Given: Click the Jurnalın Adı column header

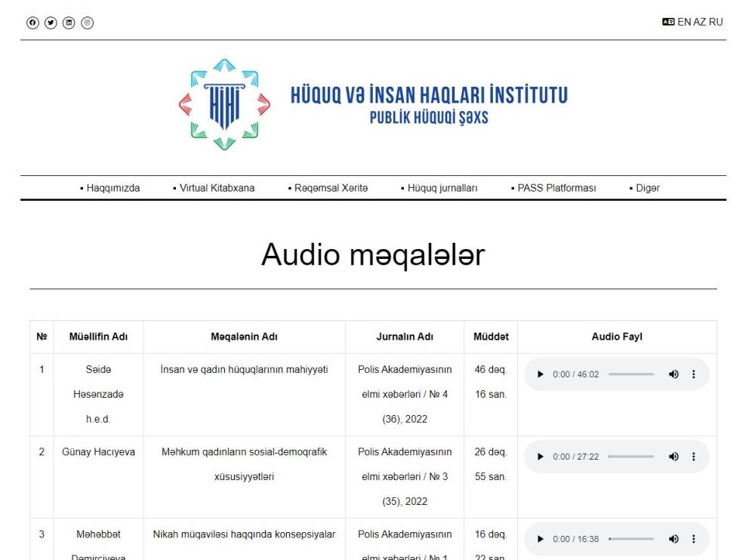Looking at the screenshot, I should tap(405, 337).
